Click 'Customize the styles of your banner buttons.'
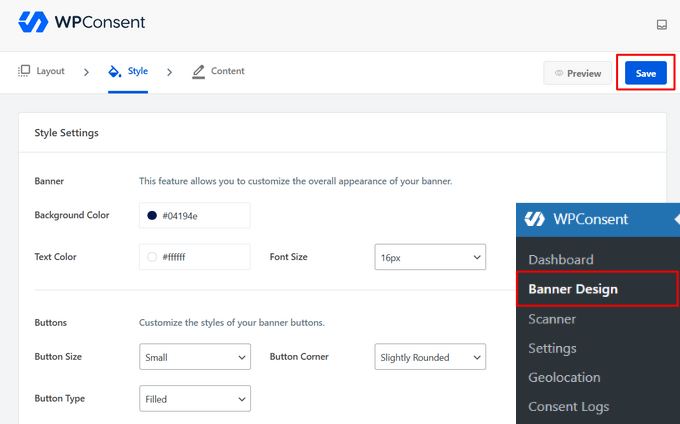Image resolution: width=680 pixels, height=424 pixels. pos(232,323)
